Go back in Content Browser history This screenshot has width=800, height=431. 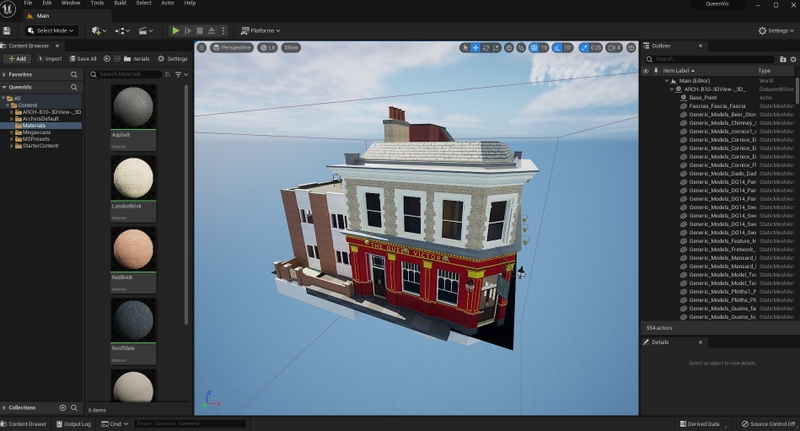[107, 59]
